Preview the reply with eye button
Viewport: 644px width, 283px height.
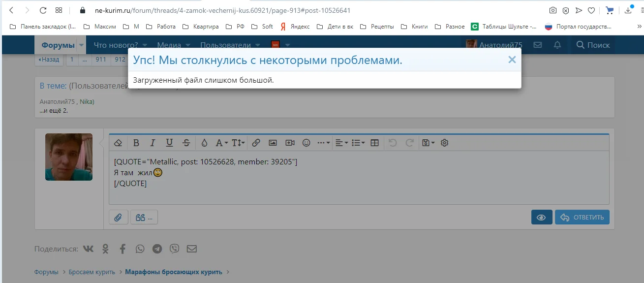(542, 218)
